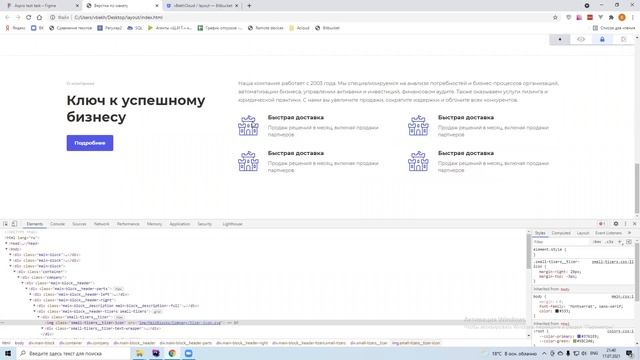Click the DevTools inspect element picker icon

[x=6, y=224]
